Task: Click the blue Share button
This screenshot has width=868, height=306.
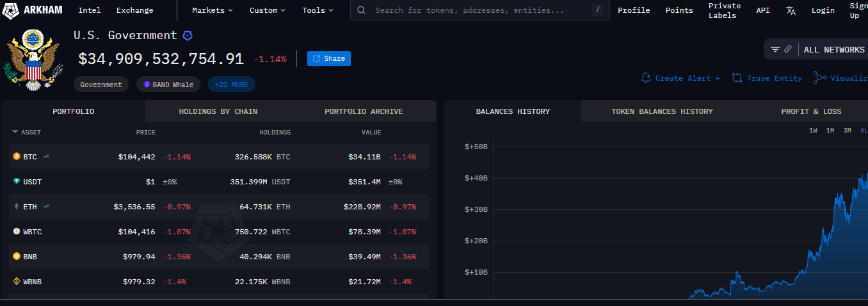Action: pos(329,58)
